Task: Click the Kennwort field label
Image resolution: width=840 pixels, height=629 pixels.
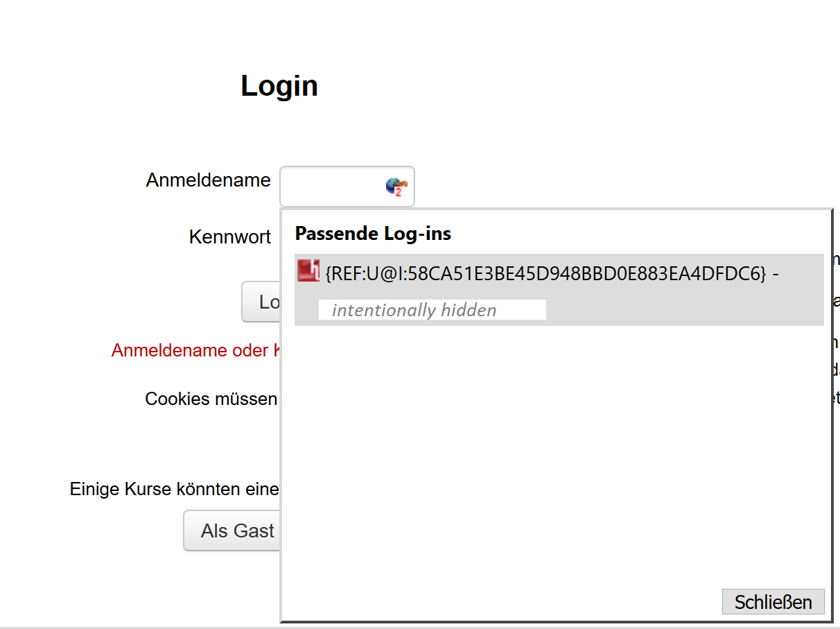Action: point(229,236)
